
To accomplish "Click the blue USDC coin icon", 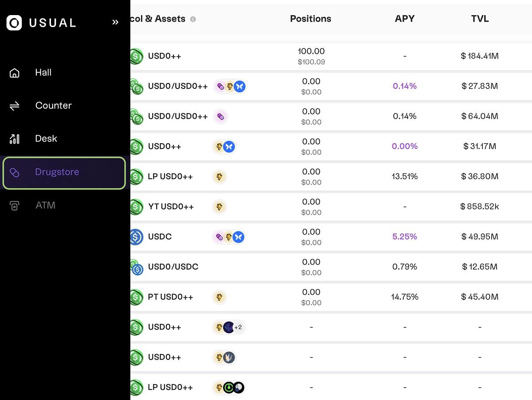I will click(136, 237).
